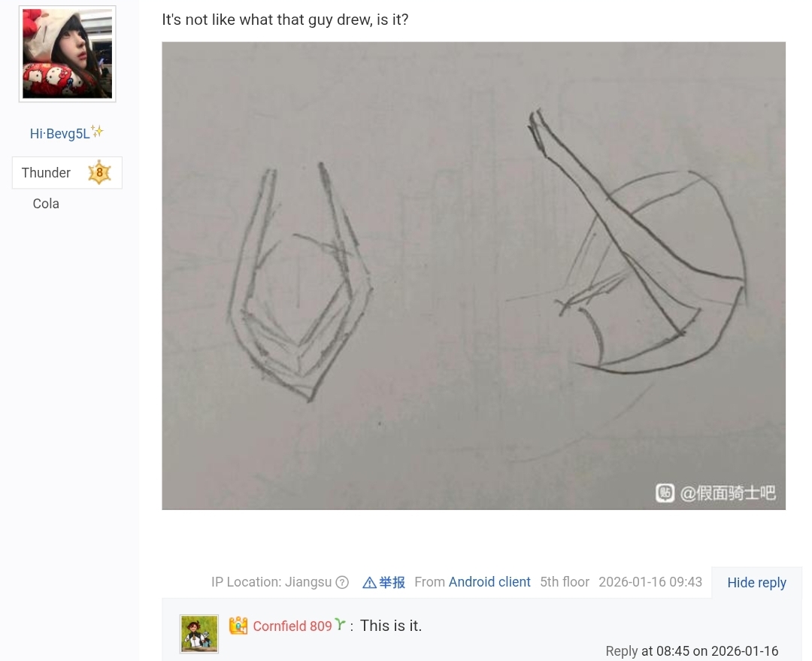812x661 pixels.
Task: Click the green sprout icon after Cornfield 809
Action: [340, 625]
